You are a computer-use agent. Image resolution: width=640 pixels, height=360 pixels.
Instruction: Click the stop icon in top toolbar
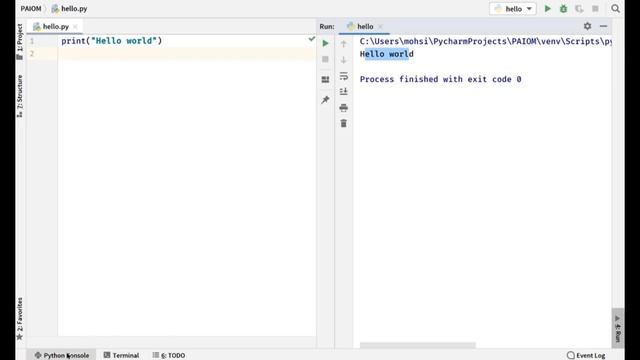click(x=595, y=9)
